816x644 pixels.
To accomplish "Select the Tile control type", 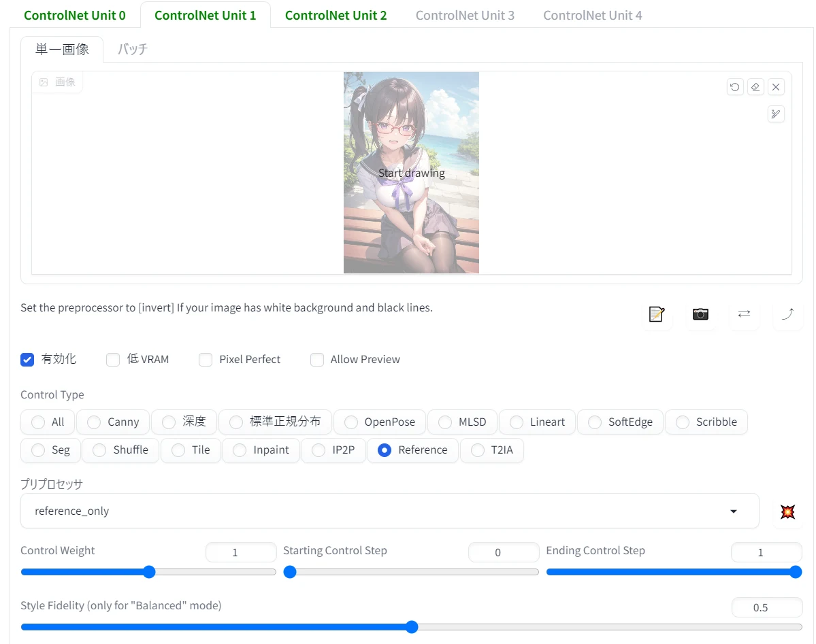I will coord(191,450).
